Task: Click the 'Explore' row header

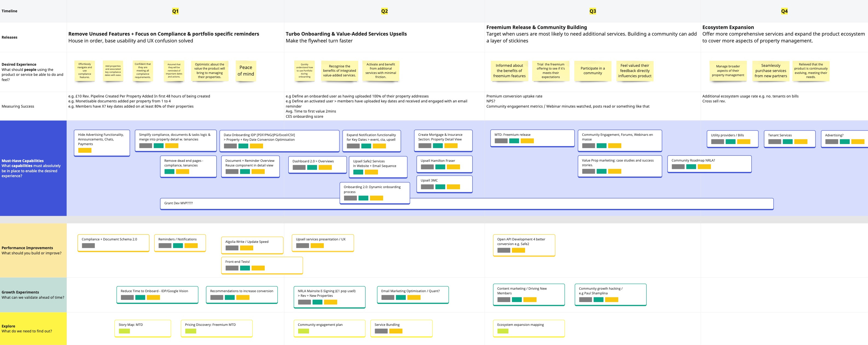Action: pyautogui.click(x=33, y=329)
